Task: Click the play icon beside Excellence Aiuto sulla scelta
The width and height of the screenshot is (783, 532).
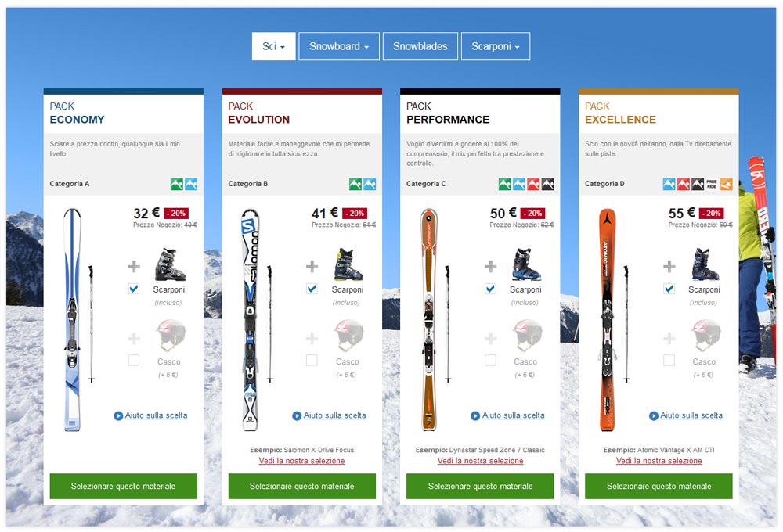Action: click(x=654, y=415)
